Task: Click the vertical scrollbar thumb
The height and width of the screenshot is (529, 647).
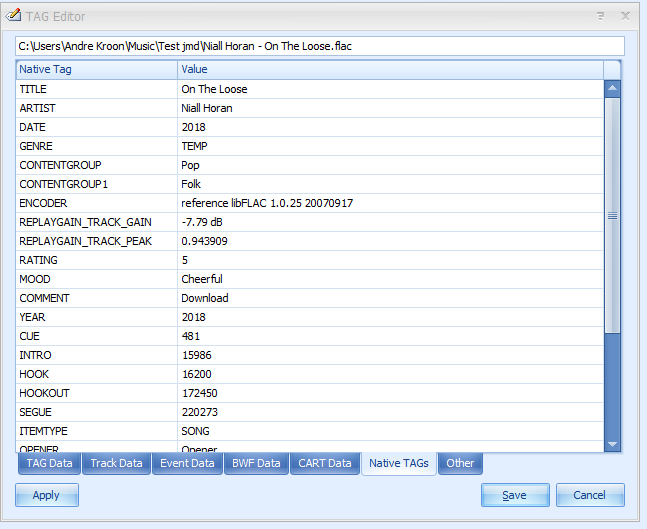Action: [x=612, y=215]
